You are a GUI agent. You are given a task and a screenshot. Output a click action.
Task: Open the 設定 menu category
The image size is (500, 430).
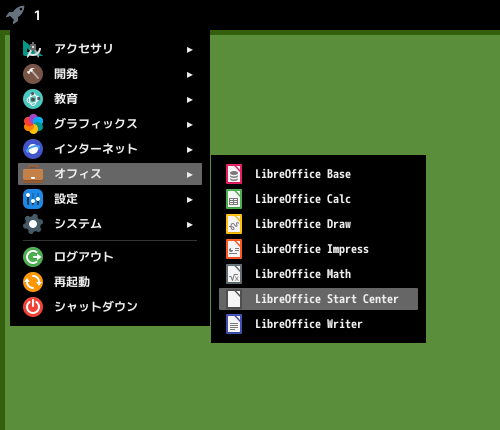click(110, 199)
